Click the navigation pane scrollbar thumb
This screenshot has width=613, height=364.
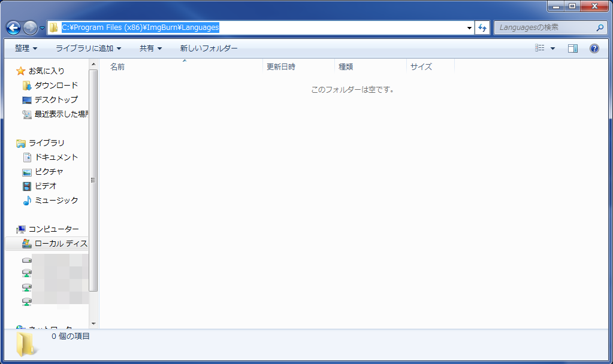coord(93,180)
